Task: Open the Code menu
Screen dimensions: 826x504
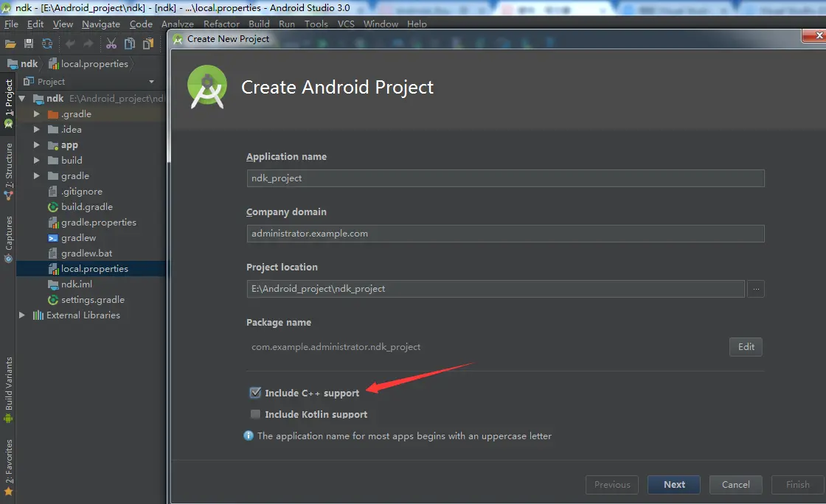Action: 141,24
